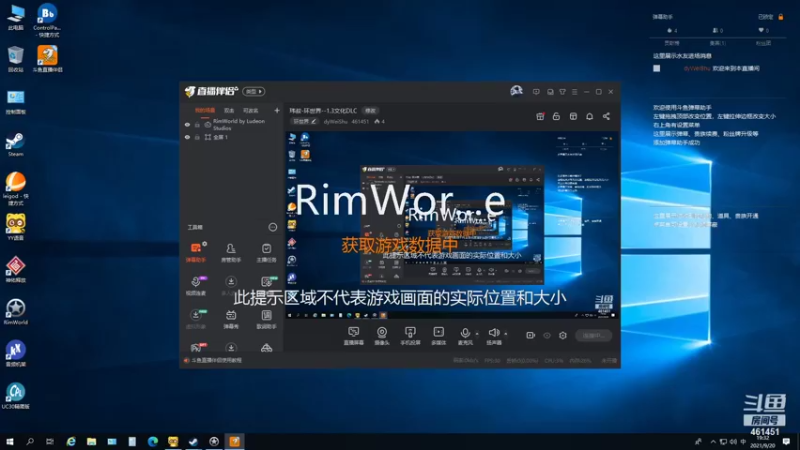Switch the screen orientation mode button
Viewport: 800px width, 450px height.
pyautogui.click(x=254, y=91)
